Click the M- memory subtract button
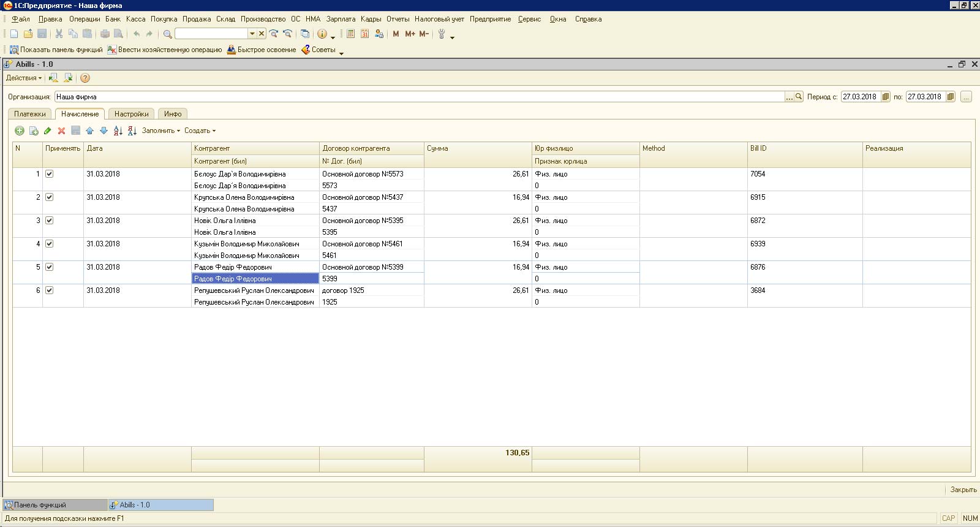 coord(424,34)
